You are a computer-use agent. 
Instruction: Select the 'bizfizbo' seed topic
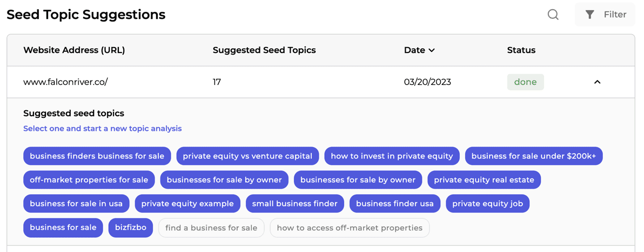(x=131, y=227)
